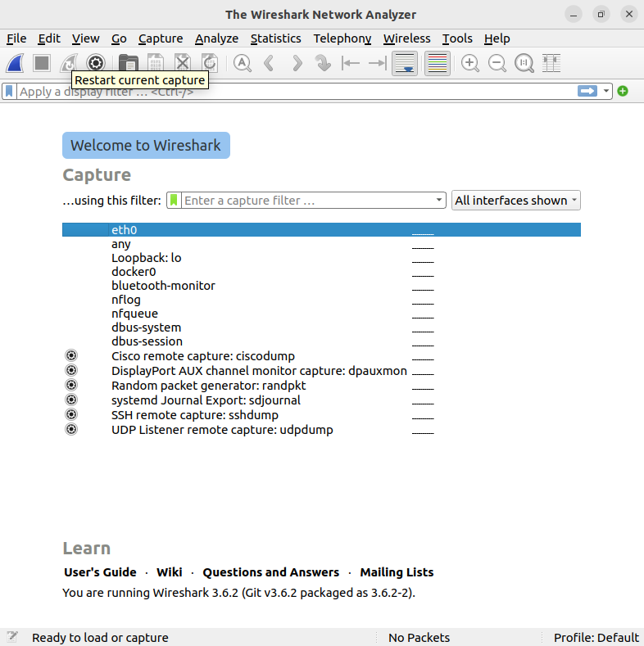Screen dimensions: 644x646
Task: Click the green capture filter bookmark icon
Action: click(174, 201)
